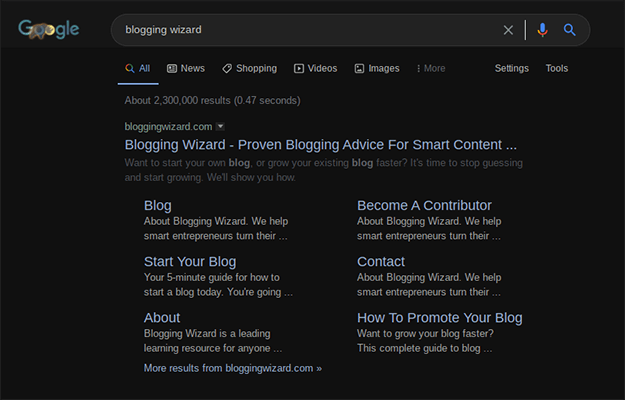Click the Google logo
Viewport: 625px width, 400px height.
[x=48, y=30]
